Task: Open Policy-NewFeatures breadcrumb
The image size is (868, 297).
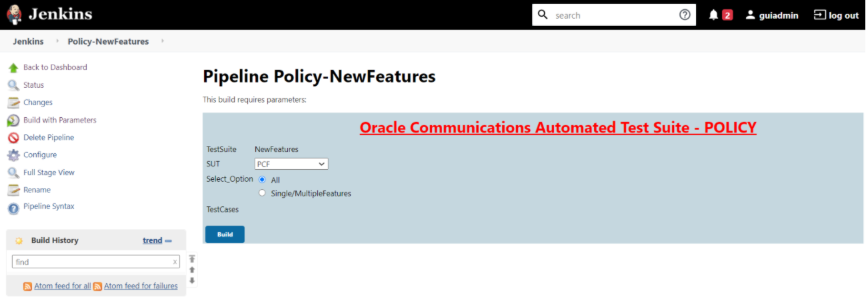Action: pos(108,41)
